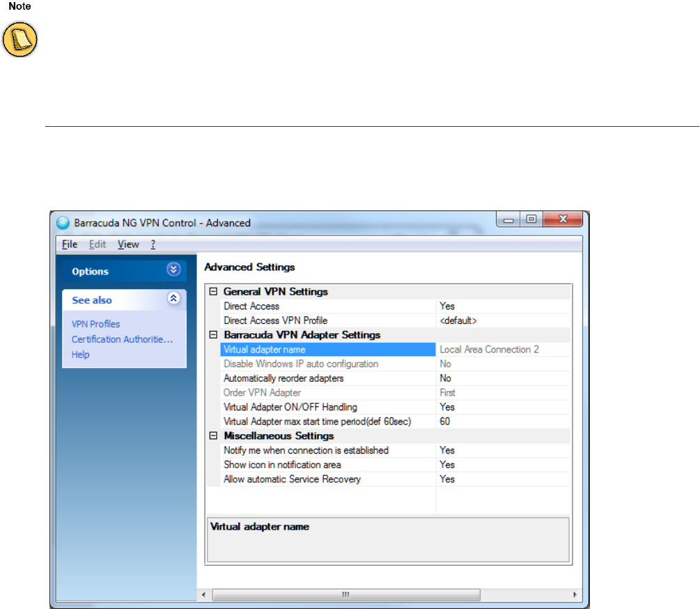Open the View menu
The image size is (700, 609).
[128, 244]
